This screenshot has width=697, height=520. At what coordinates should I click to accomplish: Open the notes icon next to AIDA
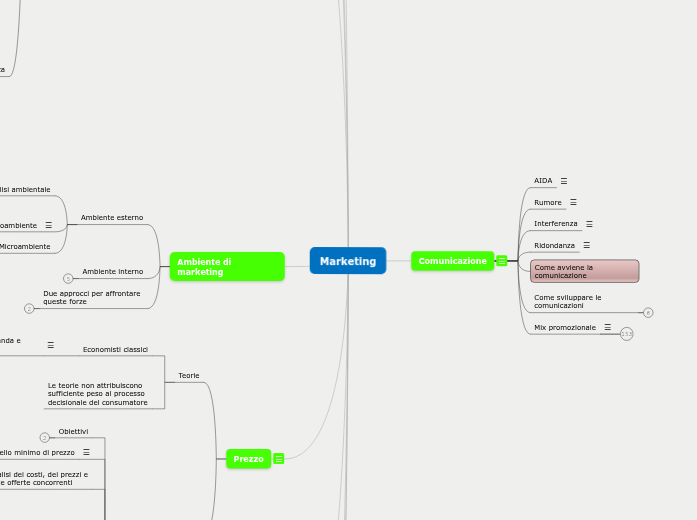coord(563,181)
